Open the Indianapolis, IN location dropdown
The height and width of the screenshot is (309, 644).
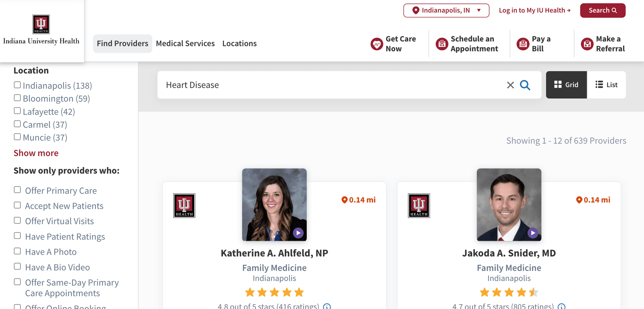click(446, 11)
